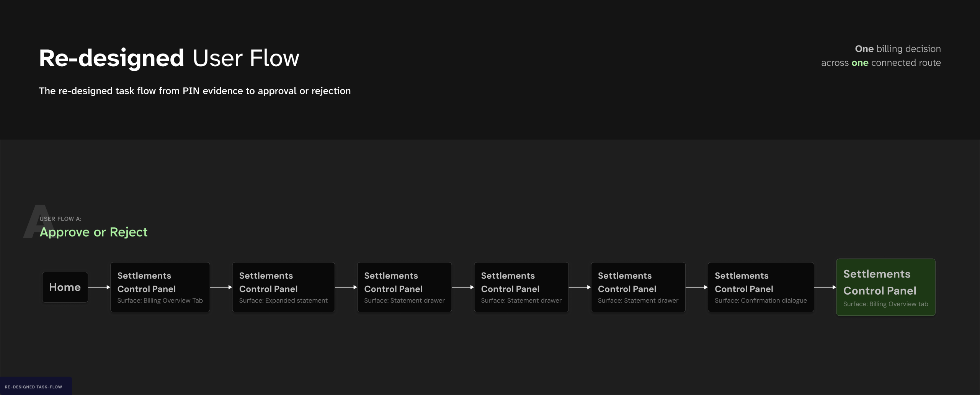The width and height of the screenshot is (980, 395).
Task: Click the One billing decision text
Action: point(898,49)
